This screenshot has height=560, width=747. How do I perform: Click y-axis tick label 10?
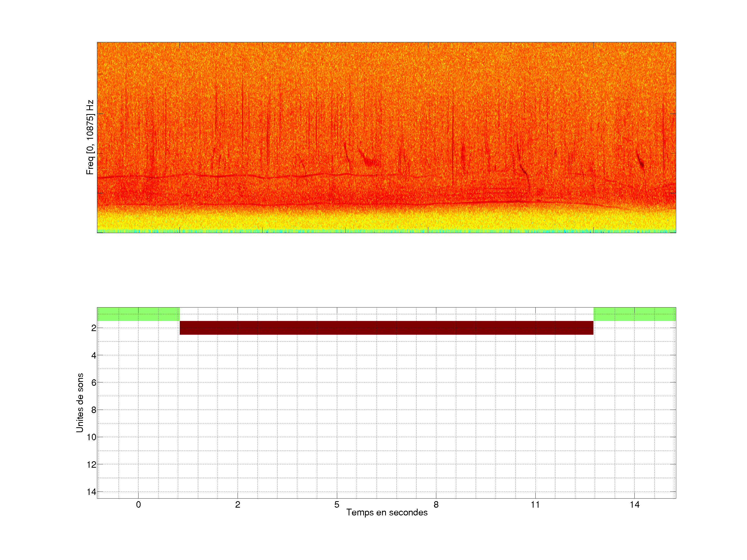(92, 437)
